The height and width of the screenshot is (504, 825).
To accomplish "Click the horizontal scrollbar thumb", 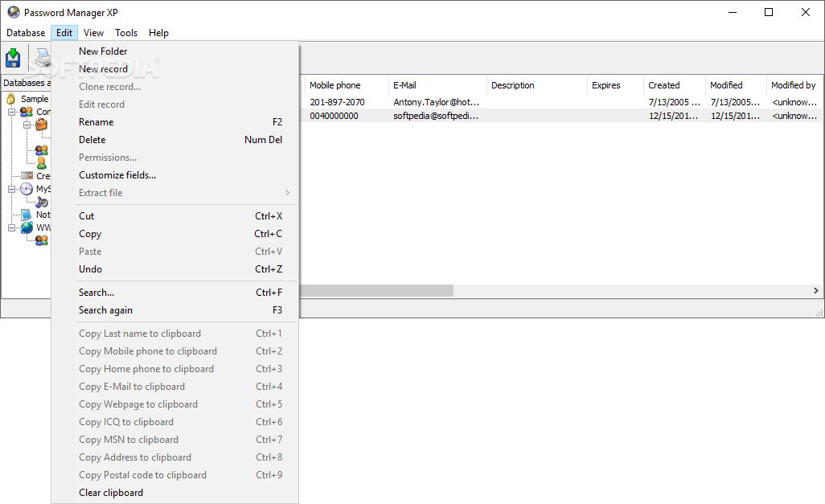I will [x=376, y=290].
